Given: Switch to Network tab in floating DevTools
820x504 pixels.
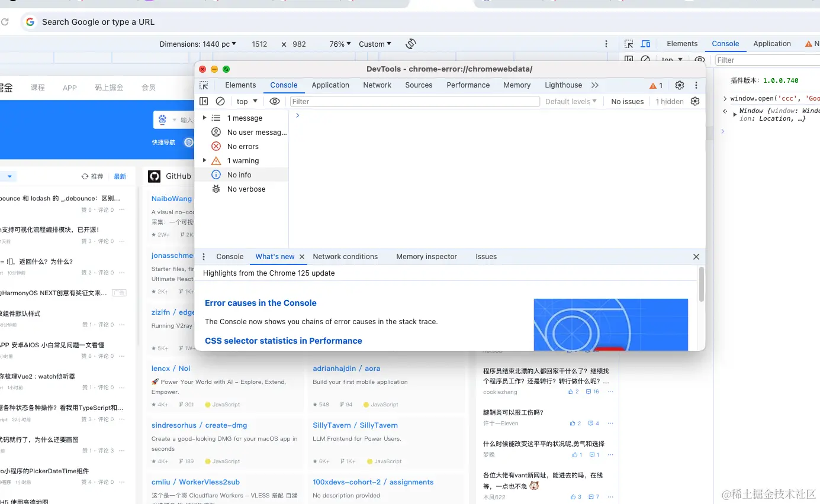Looking at the screenshot, I should 377,85.
